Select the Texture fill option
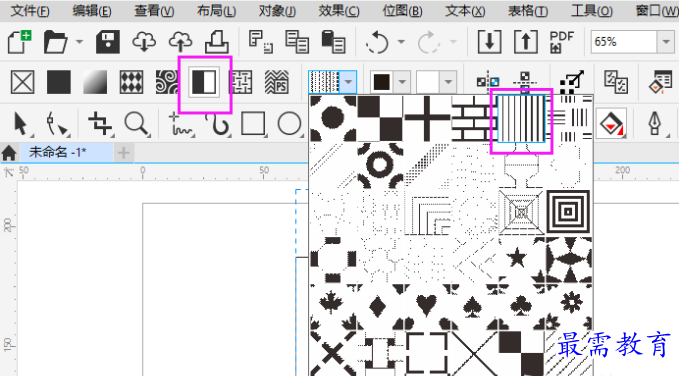This screenshot has width=679, height=376. click(242, 82)
